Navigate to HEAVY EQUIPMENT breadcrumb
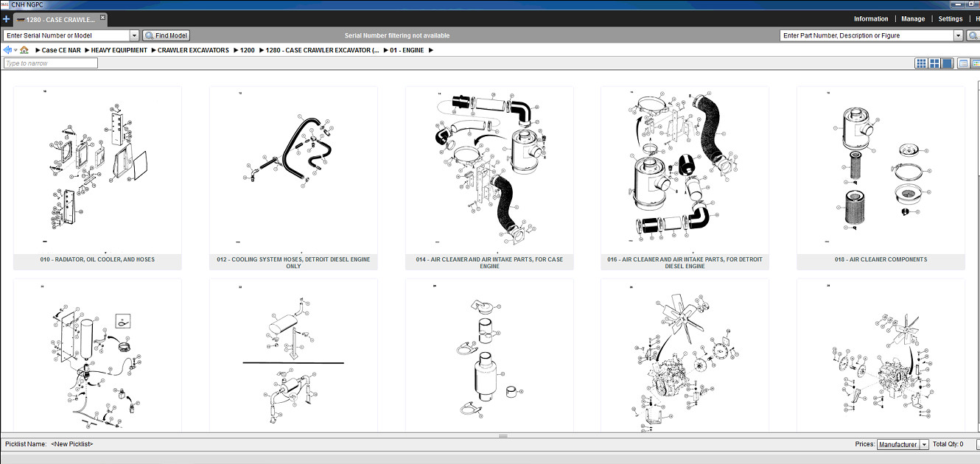Viewport: 980px width, 464px height. click(x=119, y=50)
